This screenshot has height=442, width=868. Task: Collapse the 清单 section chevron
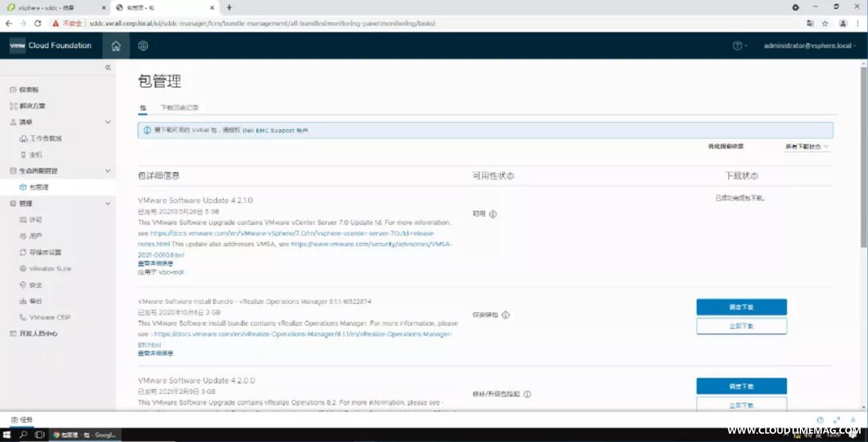(x=107, y=122)
